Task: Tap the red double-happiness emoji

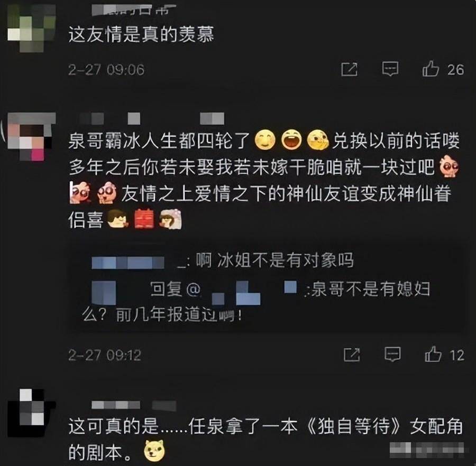Action: click(x=144, y=218)
